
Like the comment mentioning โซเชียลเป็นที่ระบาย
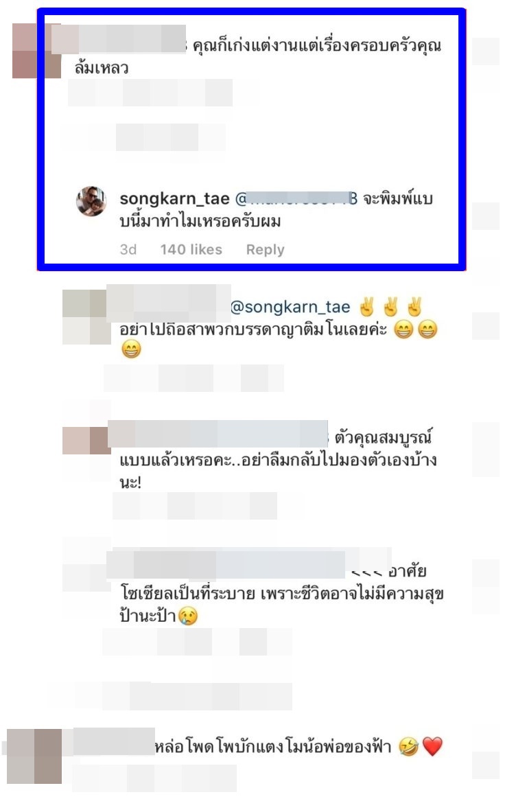coord(486,572)
